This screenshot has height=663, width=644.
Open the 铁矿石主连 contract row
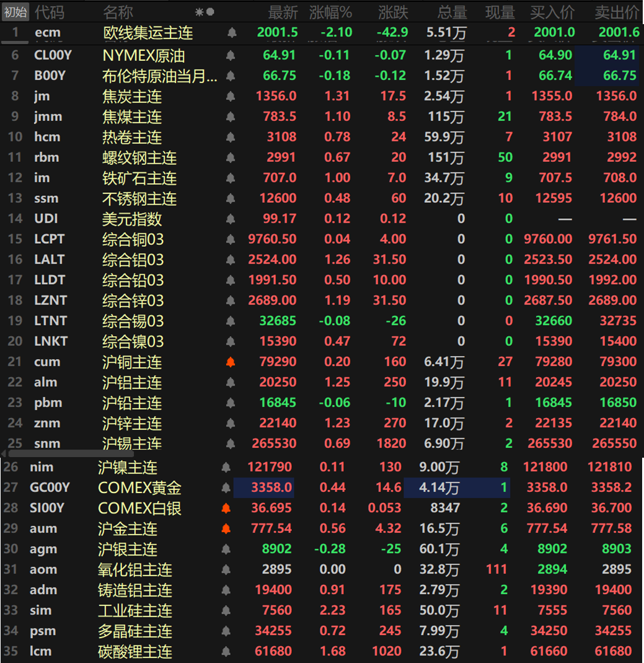(x=322, y=178)
